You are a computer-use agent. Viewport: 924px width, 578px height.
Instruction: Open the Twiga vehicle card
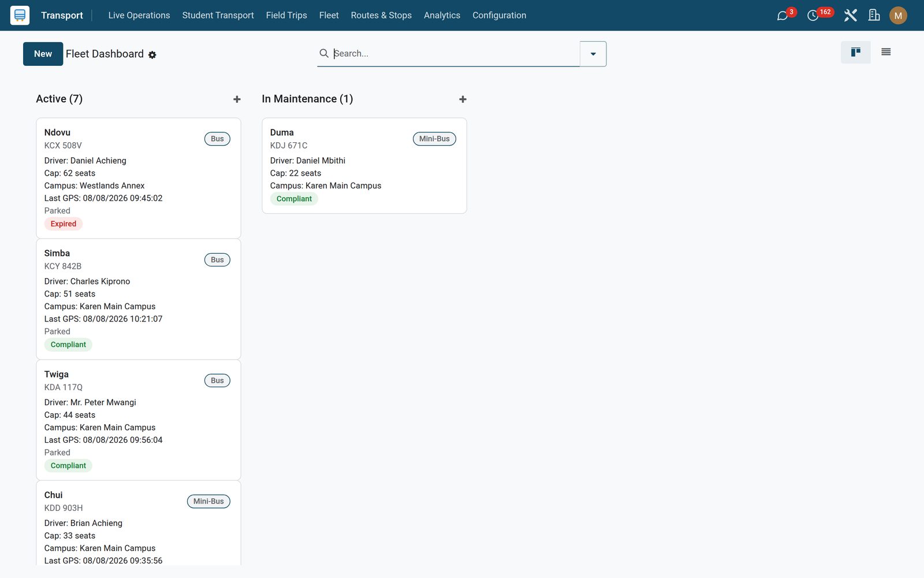(x=139, y=420)
